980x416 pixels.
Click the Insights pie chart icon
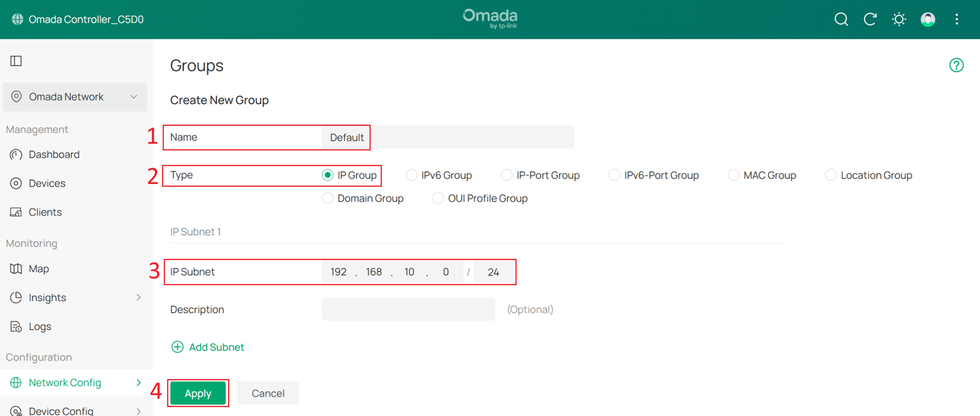16,297
